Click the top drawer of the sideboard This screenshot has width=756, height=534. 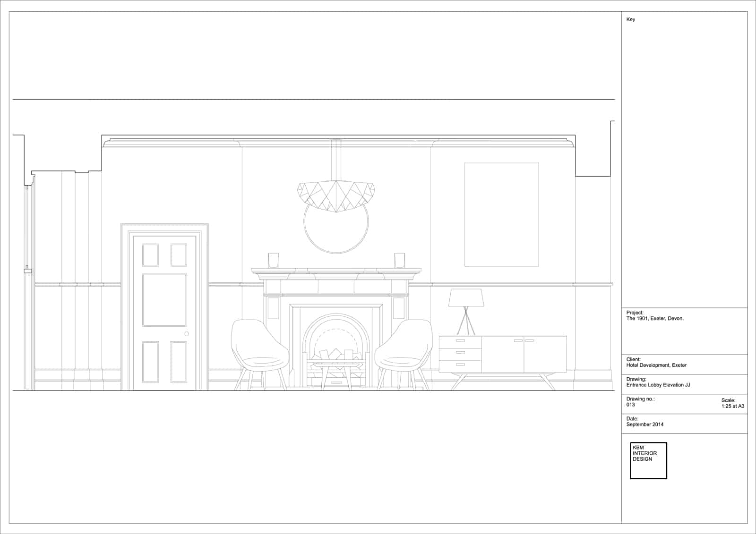(x=460, y=341)
